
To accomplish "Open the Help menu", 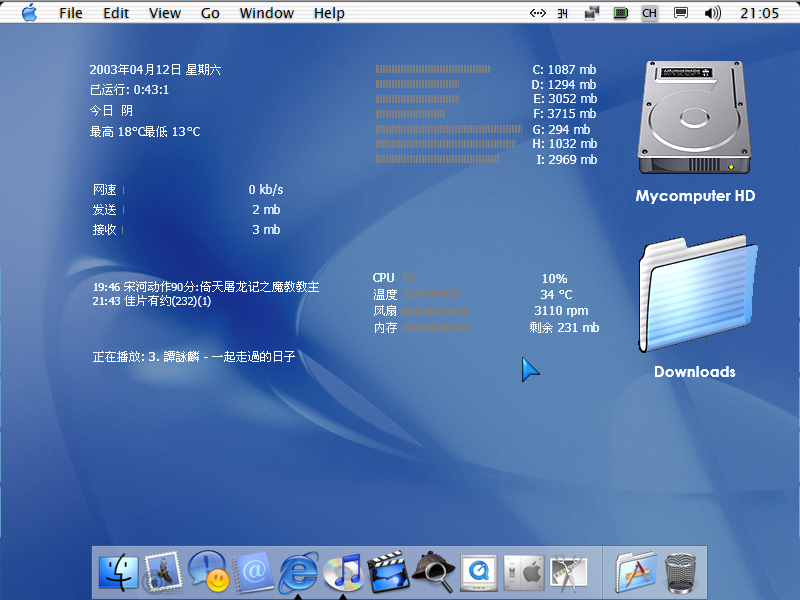I will tap(329, 13).
